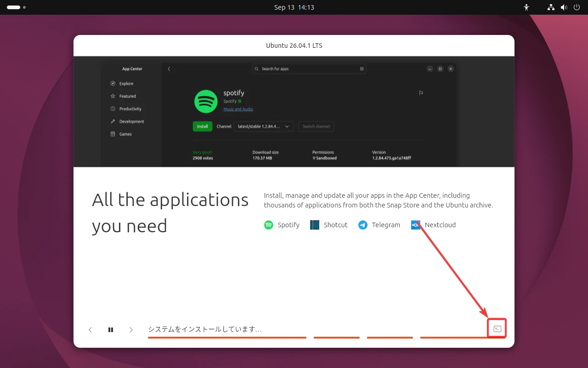Click the Telegram paper-plane icon
Image resolution: width=588 pixels, height=368 pixels.
pyautogui.click(x=363, y=225)
